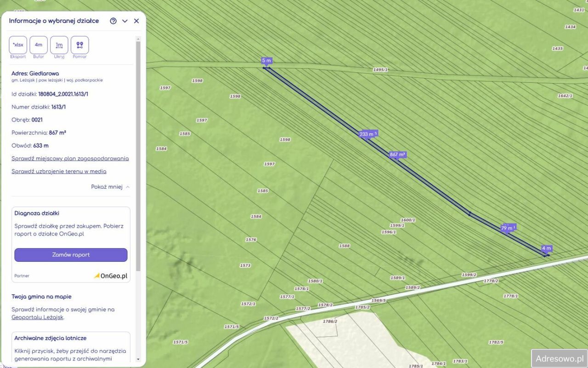Screen dimensions: 588x368
Task: Select parcel 1596/1 on the map
Action: 389,232
